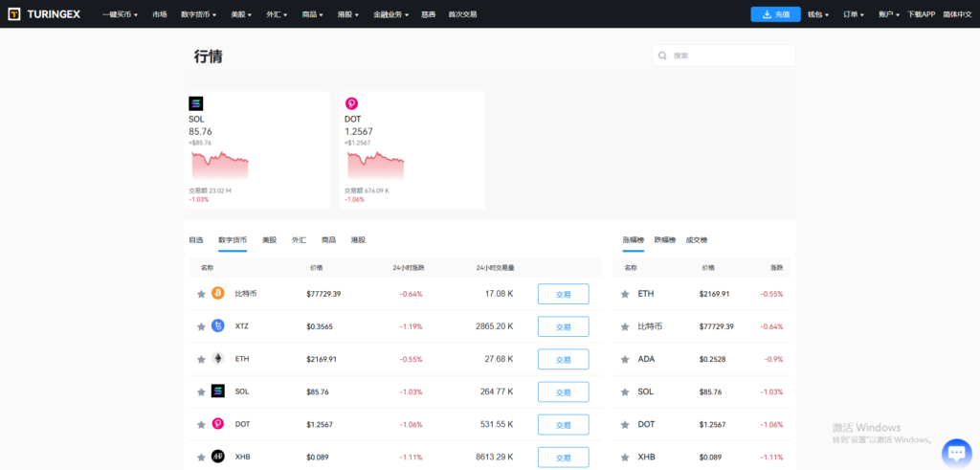This screenshot has width=980, height=470.
Task: Open the 账户 dropdown
Action: (889, 14)
